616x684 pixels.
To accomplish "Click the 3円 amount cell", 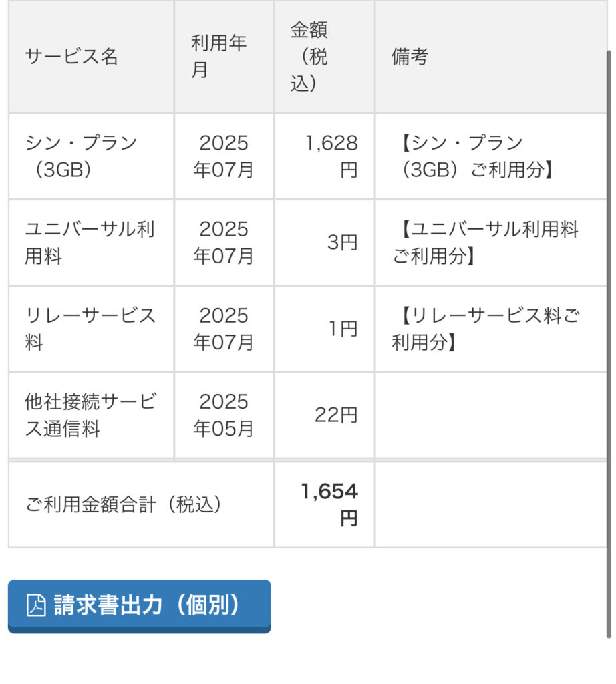I will pyautogui.click(x=325, y=242).
